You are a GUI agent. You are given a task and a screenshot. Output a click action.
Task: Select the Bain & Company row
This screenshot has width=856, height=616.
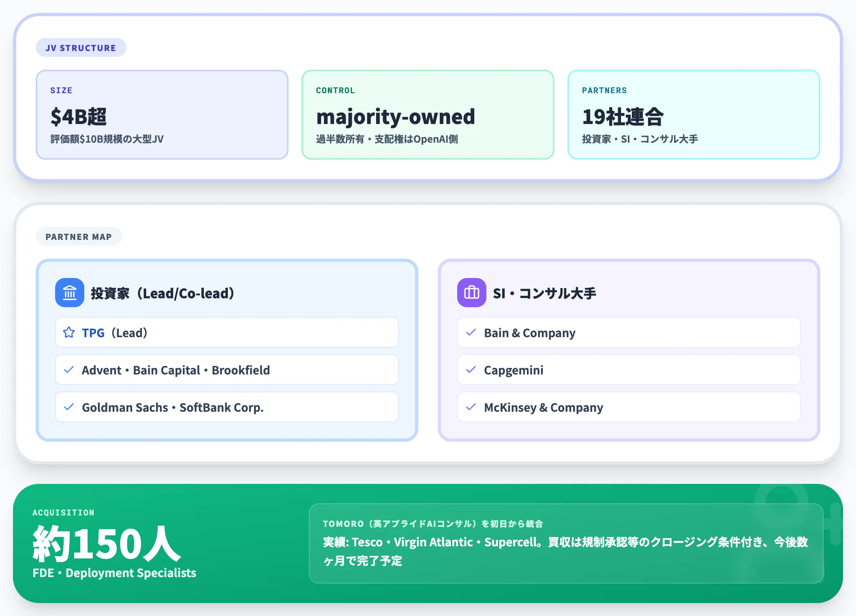(629, 333)
